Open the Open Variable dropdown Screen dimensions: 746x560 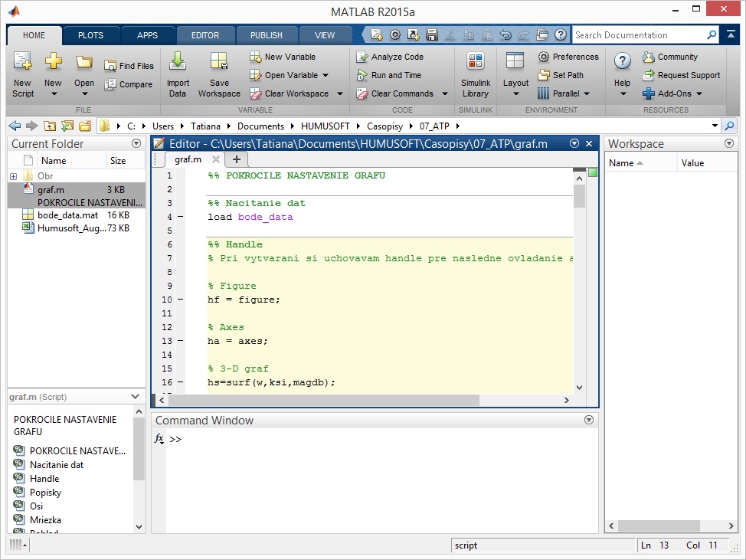[326, 75]
